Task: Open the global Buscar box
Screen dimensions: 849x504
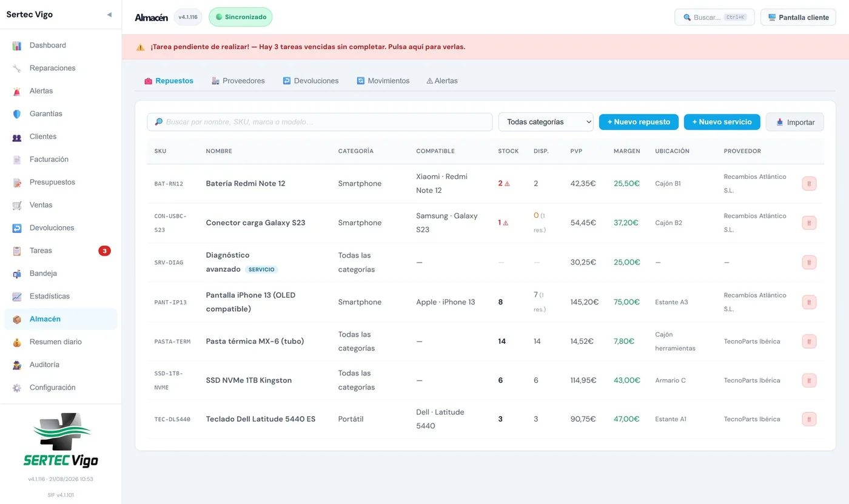Action: coord(714,17)
